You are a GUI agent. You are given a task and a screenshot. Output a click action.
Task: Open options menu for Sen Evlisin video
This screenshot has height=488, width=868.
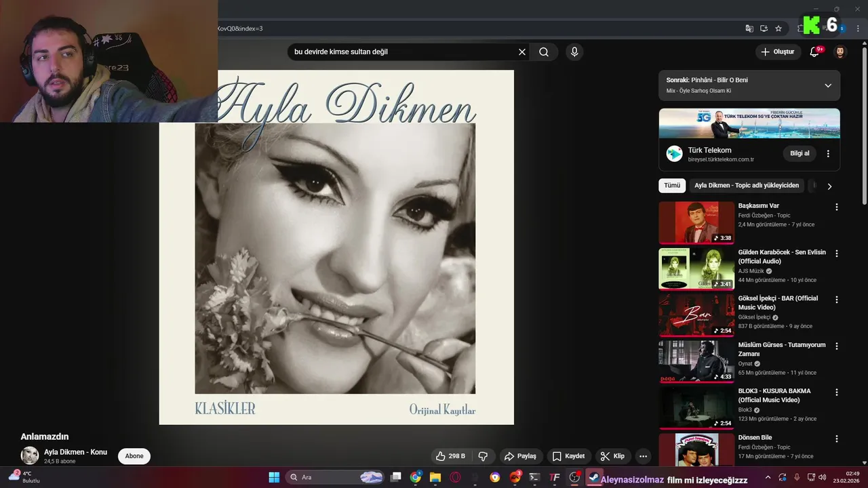tap(836, 253)
